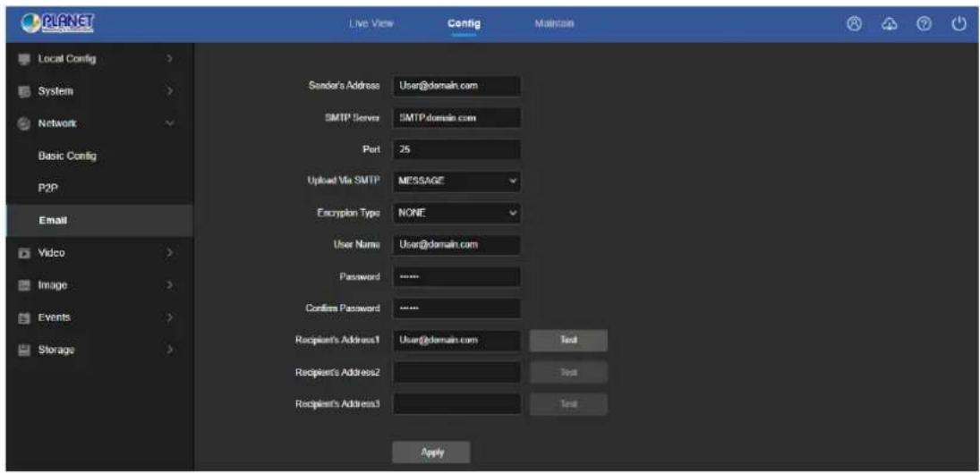This screenshot has width=980, height=473.
Task: Focus the User Name field
Action: coord(456,245)
